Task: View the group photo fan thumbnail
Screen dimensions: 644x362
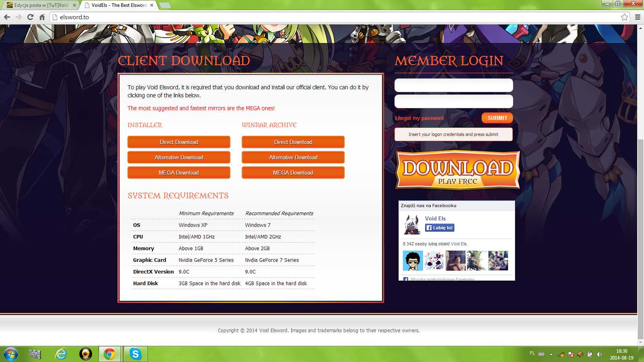Action: 498,261
